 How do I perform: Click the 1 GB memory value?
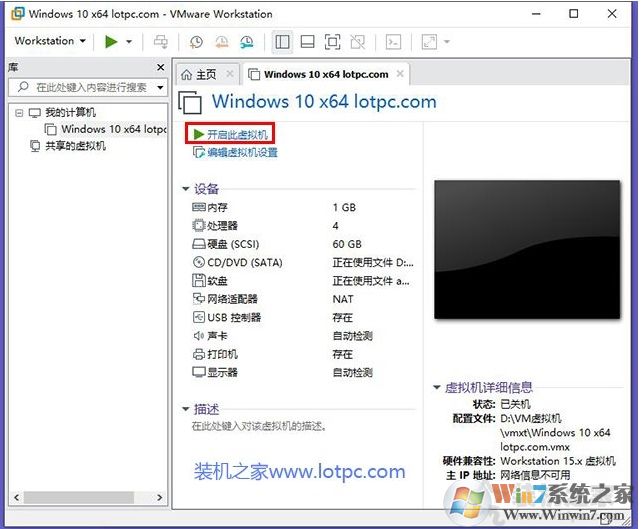[x=344, y=208]
